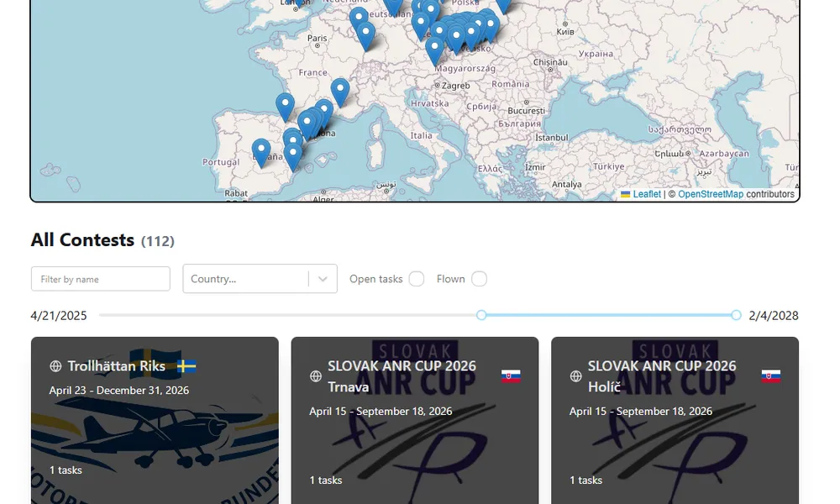Enable the Flown toggle

479,278
